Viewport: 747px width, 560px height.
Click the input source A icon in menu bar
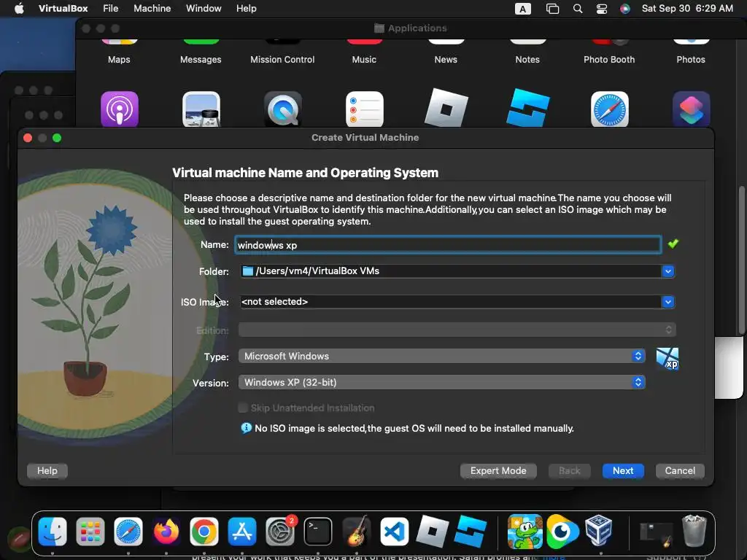pyautogui.click(x=522, y=9)
